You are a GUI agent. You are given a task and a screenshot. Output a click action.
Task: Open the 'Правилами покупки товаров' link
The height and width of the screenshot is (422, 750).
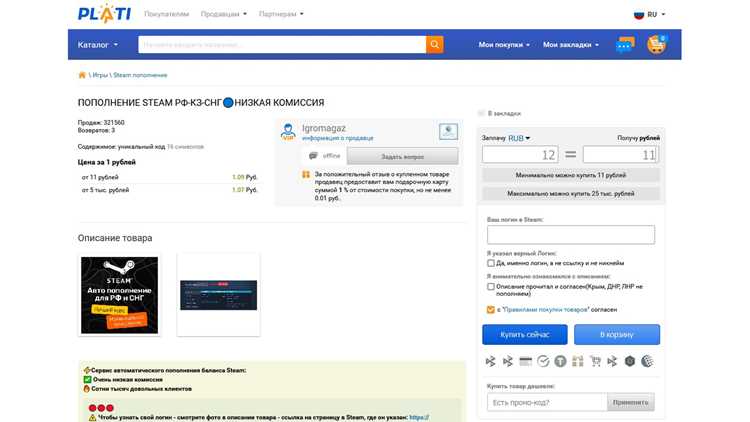coord(545,310)
